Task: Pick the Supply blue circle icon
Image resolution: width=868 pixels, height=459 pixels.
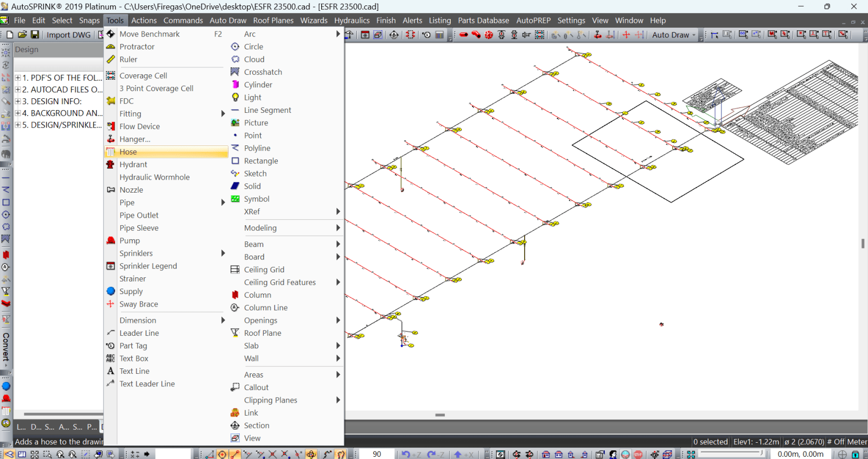Action: (x=111, y=291)
